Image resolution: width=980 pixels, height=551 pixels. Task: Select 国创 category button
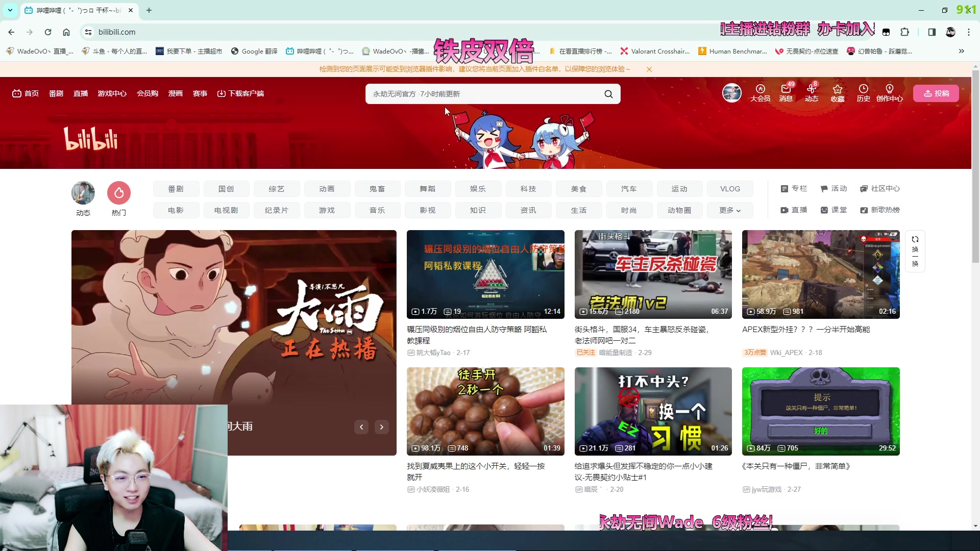coord(226,189)
